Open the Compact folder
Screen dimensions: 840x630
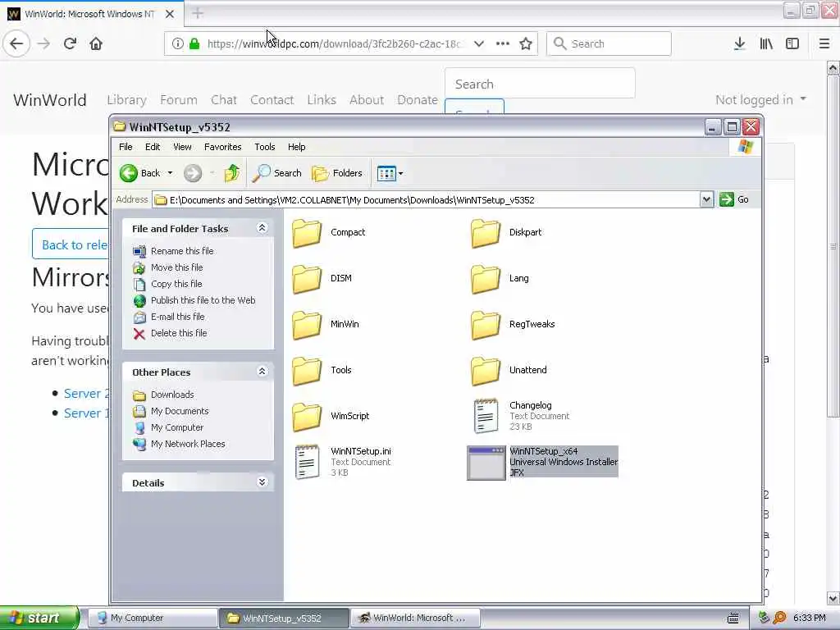pos(328,233)
